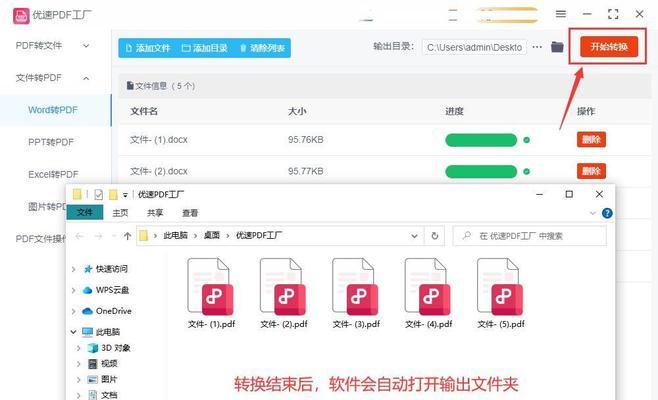
Task: Click the 95.76KB size cell
Action: (306, 140)
